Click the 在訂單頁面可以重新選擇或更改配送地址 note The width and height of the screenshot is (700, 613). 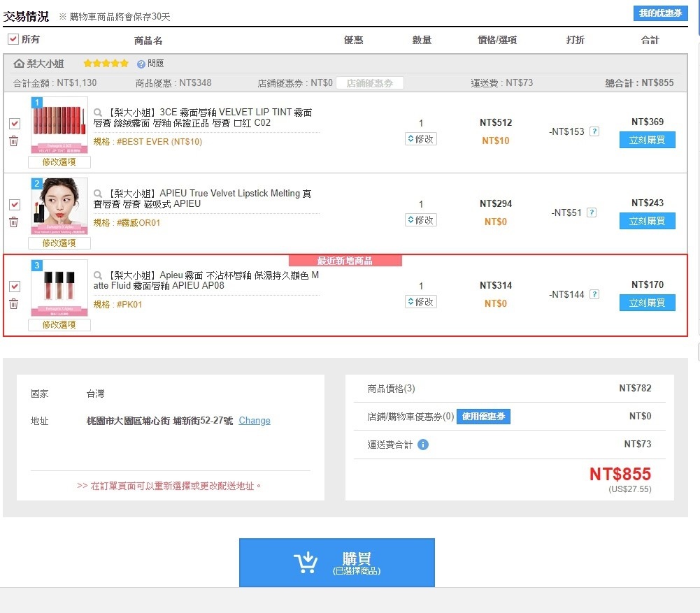coord(169,486)
